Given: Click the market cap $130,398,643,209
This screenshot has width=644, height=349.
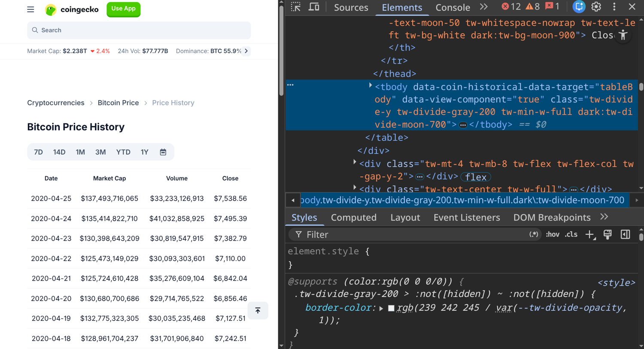Looking at the screenshot, I should [x=109, y=239].
